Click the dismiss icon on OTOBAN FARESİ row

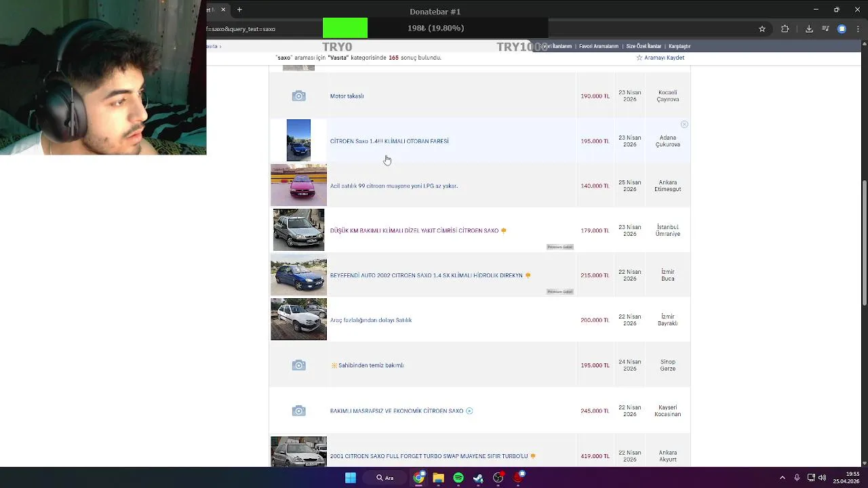[684, 125]
